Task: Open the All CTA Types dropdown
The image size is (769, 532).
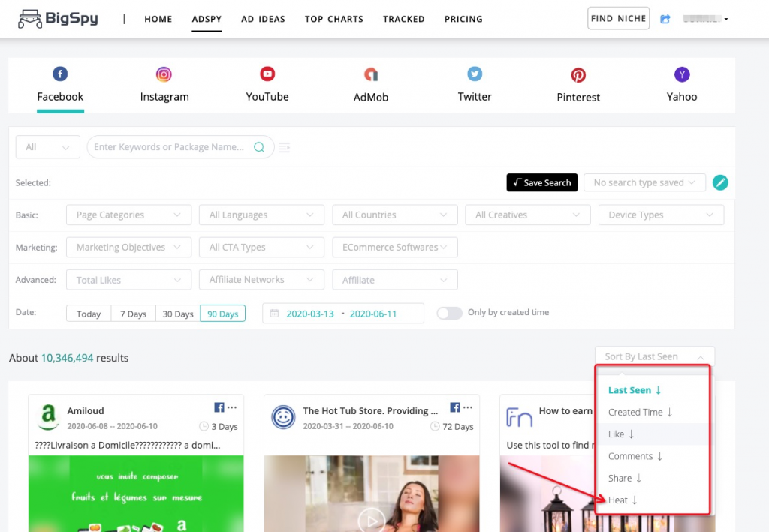Action: pyautogui.click(x=261, y=248)
